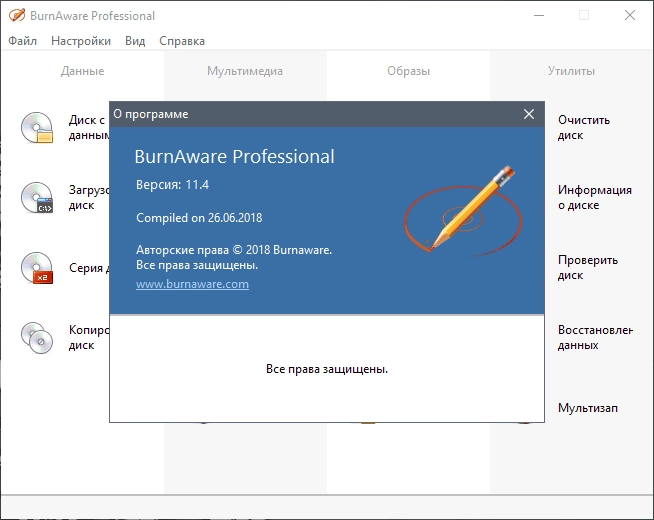Click the Авторские права © 2018 Burnaware text
The height and width of the screenshot is (520, 654).
tap(234, 250)
